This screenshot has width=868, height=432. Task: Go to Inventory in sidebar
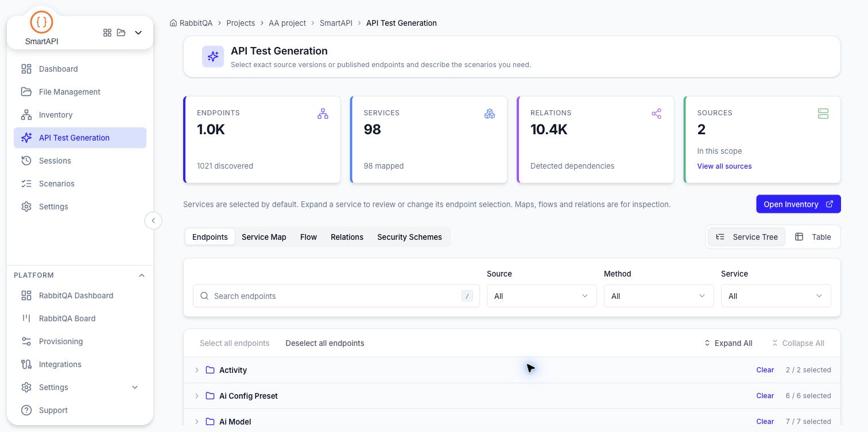[x=80, y=115]
